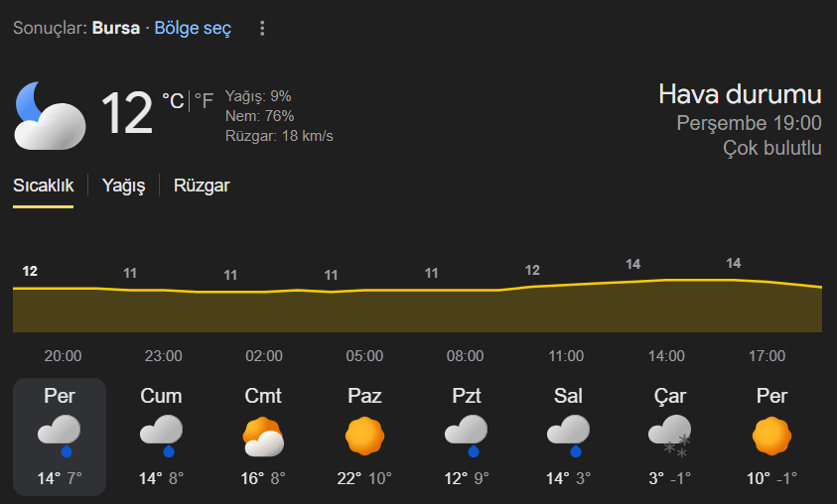Open the Sıcaklık tab
The height and width of the screenshot is (504, 837).
coord(43,186)
